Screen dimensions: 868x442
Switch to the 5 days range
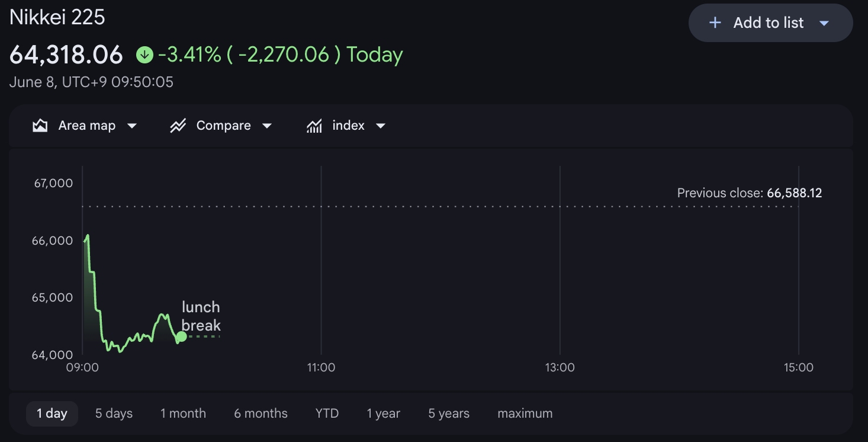114,414
